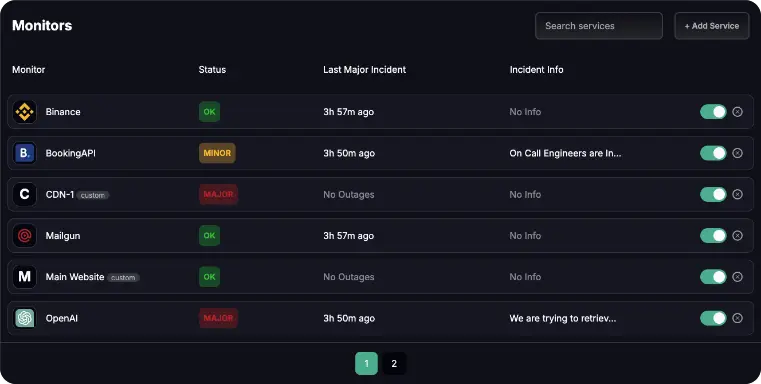Click the BookingAPI logo icon
The width and height of the screenshot is (761, 384).
(x=24, y=153)
